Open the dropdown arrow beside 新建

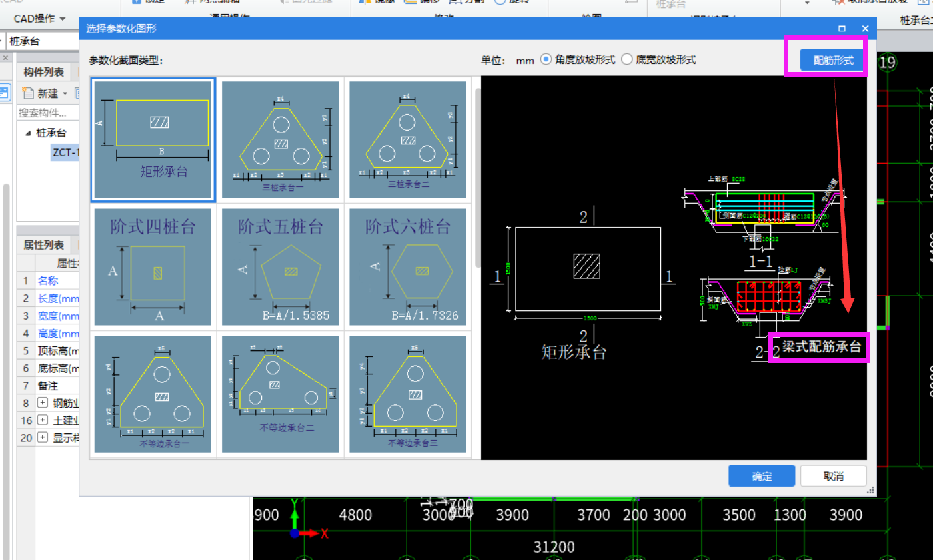(x=65, y=93)
